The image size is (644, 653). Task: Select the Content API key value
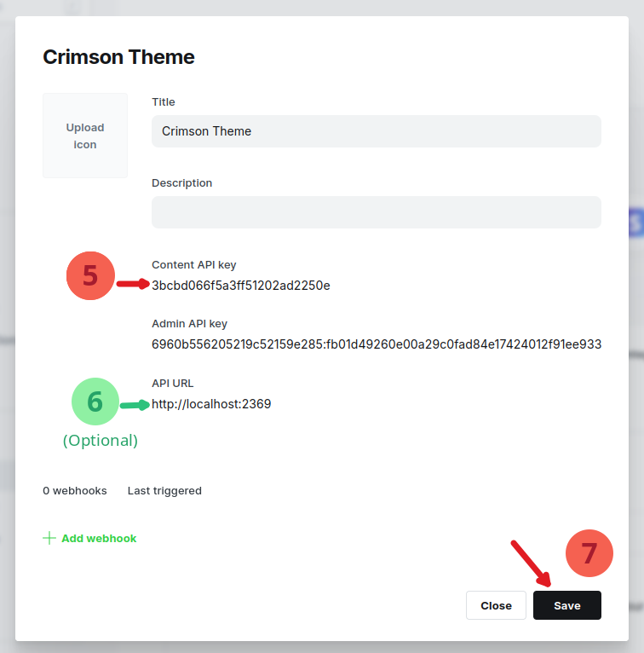point(241,285)
